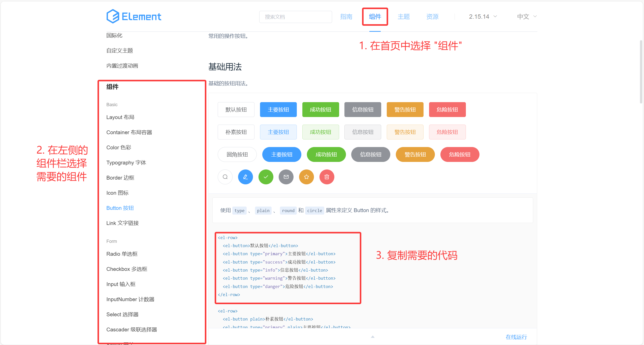Open the 2.15.14 version dropdown
This screenshot has width=644, height=345.
tap(483, 17)
